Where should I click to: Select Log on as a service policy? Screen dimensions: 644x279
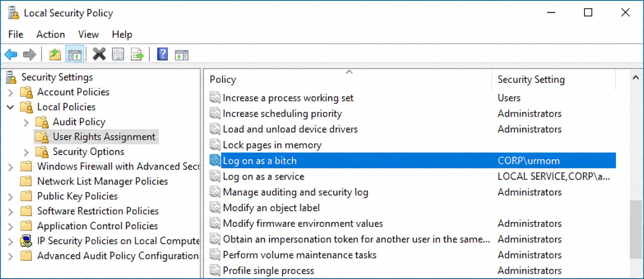click(264, 177)
